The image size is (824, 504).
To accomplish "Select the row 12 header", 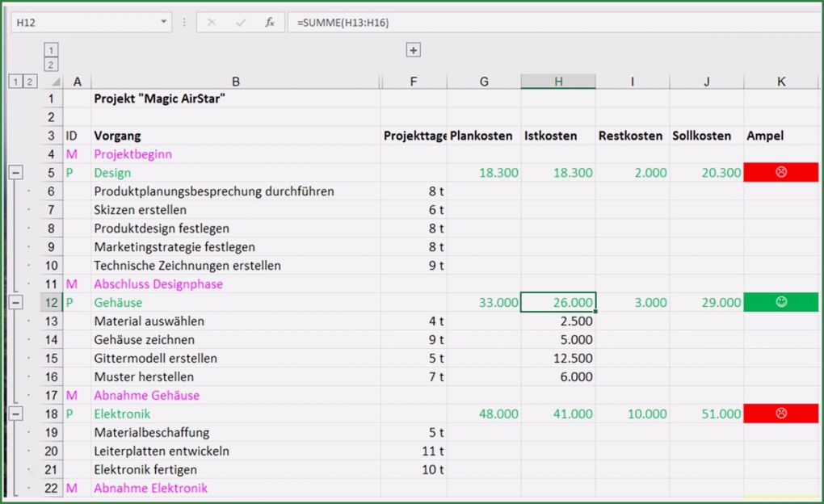I will (52, 303).
